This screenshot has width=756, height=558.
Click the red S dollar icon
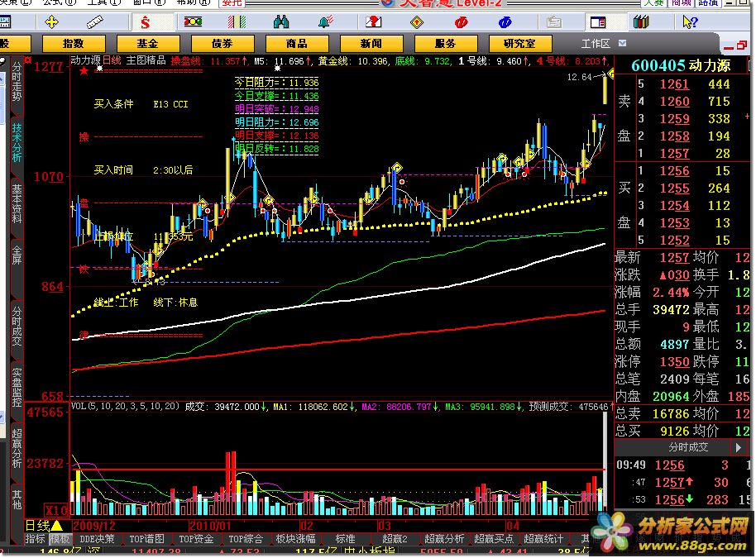[146, 21]
